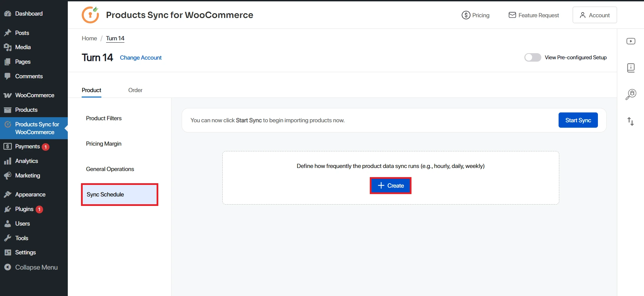
Task: Click the Account person icon
Action: [x=583, y=15]
